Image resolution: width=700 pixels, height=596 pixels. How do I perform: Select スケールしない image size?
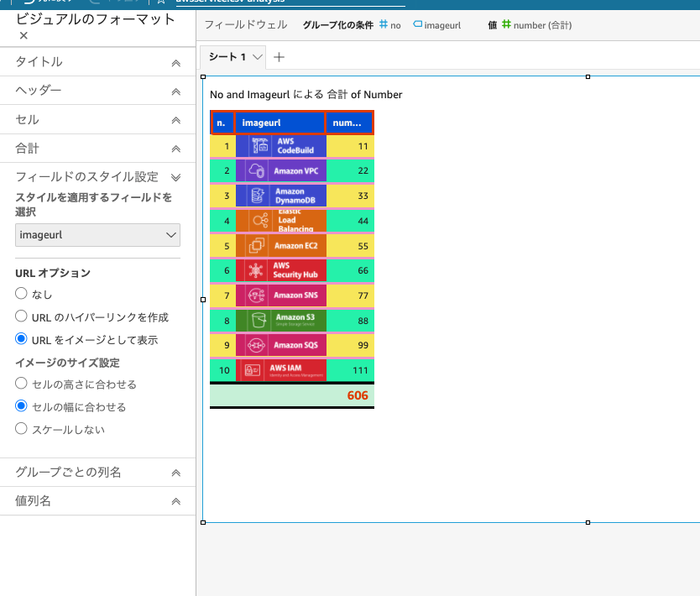(21, 429)
